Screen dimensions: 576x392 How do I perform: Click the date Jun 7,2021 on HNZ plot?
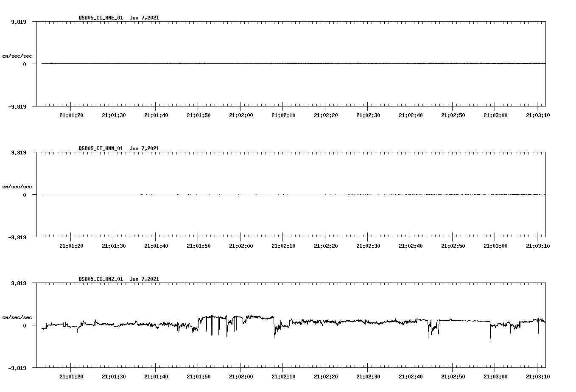tap(145, 279)
